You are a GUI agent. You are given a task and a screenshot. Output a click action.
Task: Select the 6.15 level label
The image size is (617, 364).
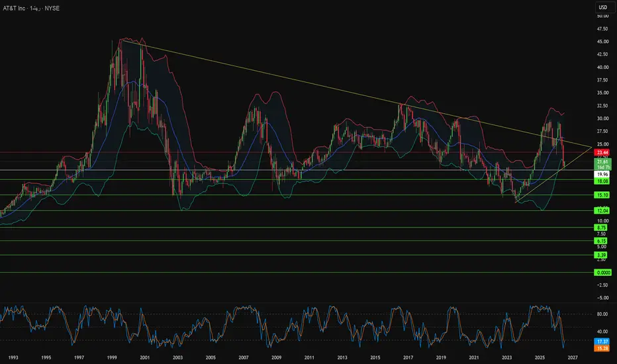click(x=602, y=241)
